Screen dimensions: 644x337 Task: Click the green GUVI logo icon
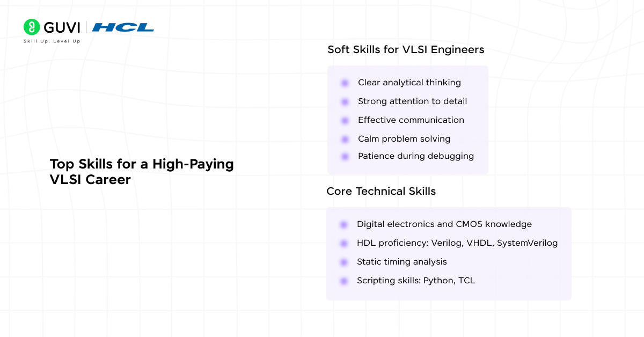32,27
